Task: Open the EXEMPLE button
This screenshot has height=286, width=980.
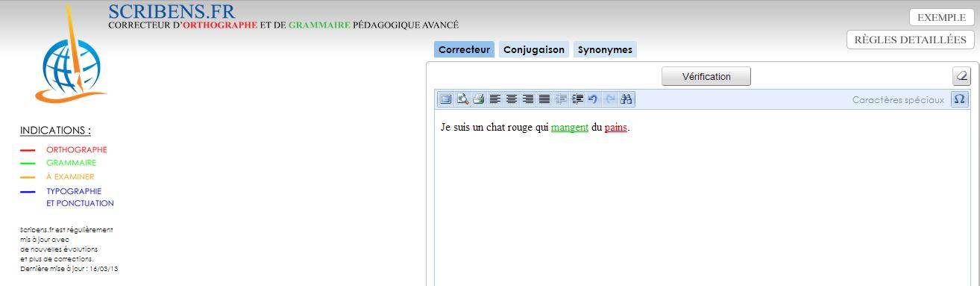Action: [x=941, y=17]
